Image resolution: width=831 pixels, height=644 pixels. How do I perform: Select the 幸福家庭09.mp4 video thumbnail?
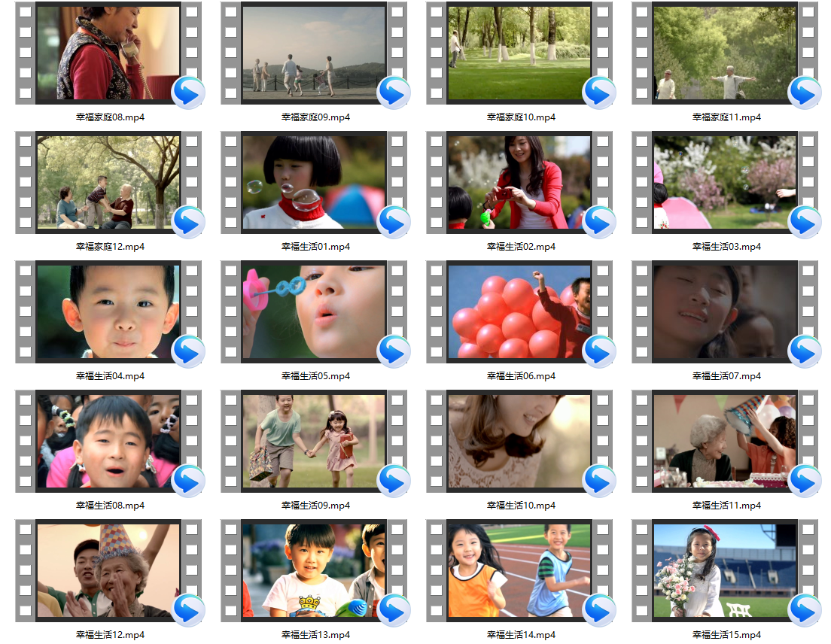tap(315, 53)
